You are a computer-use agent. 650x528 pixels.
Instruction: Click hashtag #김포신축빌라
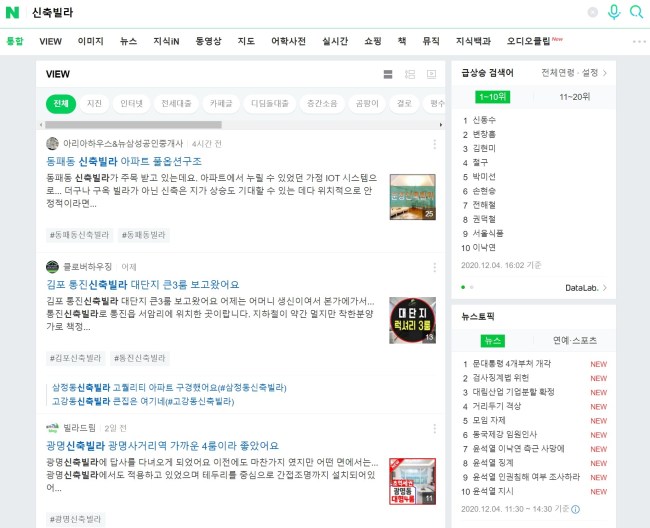pyautogui.click(x=75, y=358)
